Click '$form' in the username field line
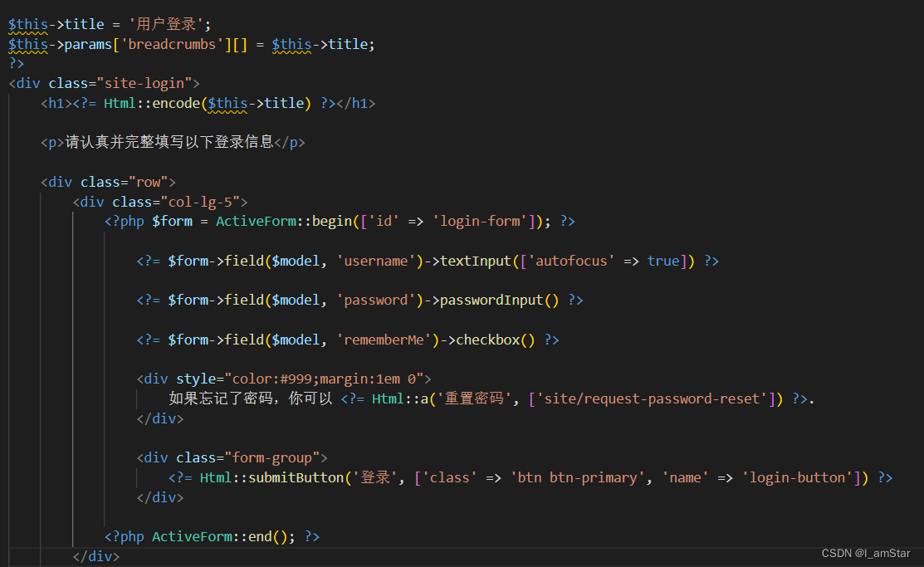924x567 pixels. tap(188, 261)
